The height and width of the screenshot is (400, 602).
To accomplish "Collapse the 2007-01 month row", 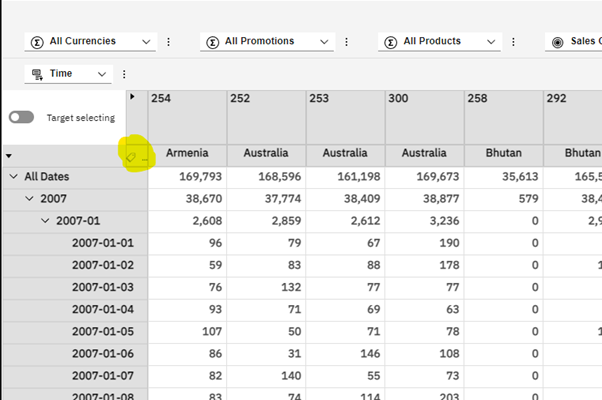I will pyautogui.click(x=46, y=220).
